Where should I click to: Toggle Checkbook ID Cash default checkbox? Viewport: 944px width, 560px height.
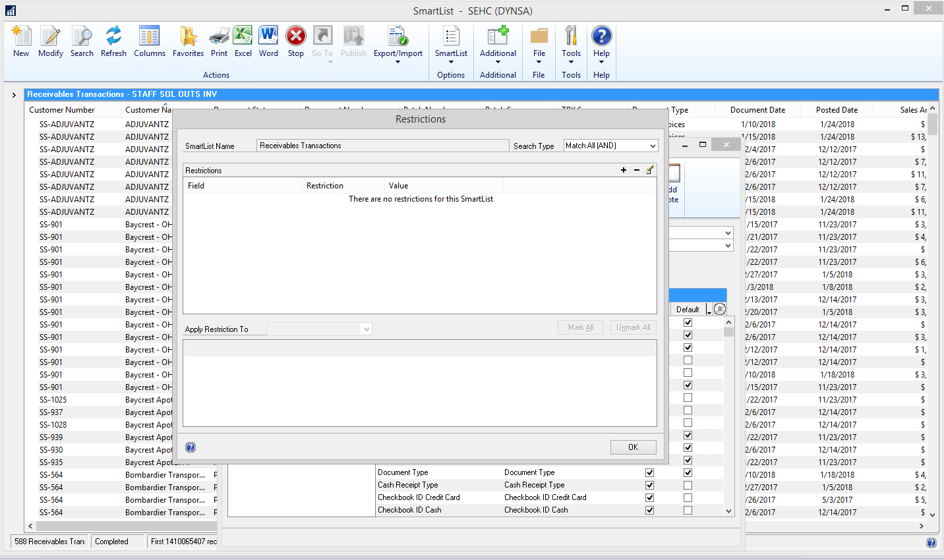688,510
